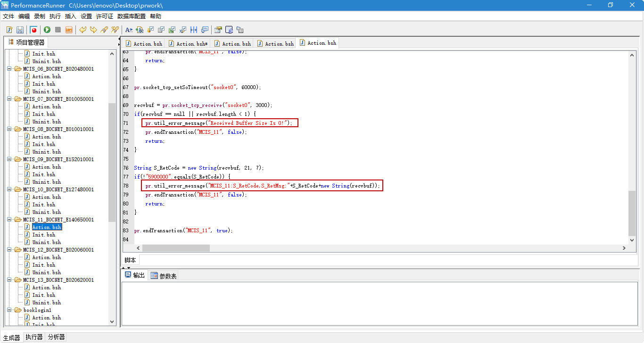This screenshot has width=644, height=343.
Task: Select the 项目管理器 panel tab
Action: click(x=27, y=42)
